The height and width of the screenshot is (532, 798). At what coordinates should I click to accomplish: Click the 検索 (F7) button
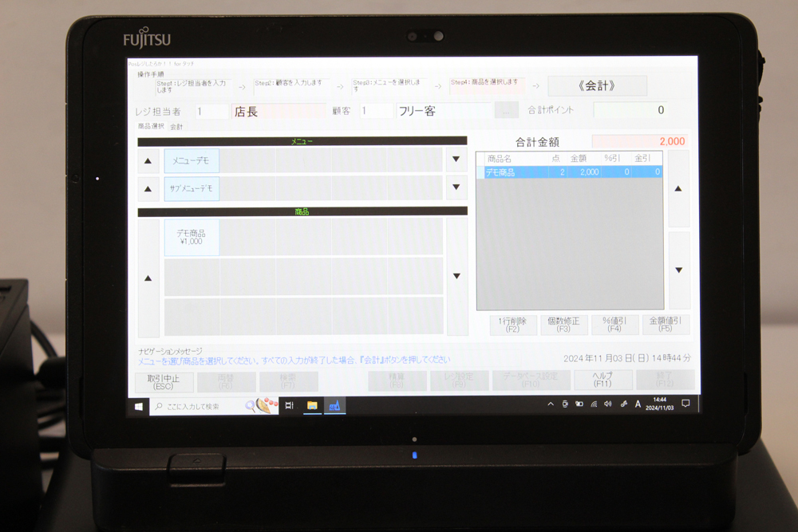pos(288,382)
